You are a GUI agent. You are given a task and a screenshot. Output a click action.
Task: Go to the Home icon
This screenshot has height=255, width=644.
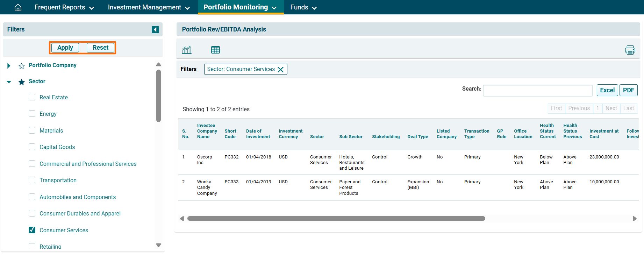click(x=18, y=7)
